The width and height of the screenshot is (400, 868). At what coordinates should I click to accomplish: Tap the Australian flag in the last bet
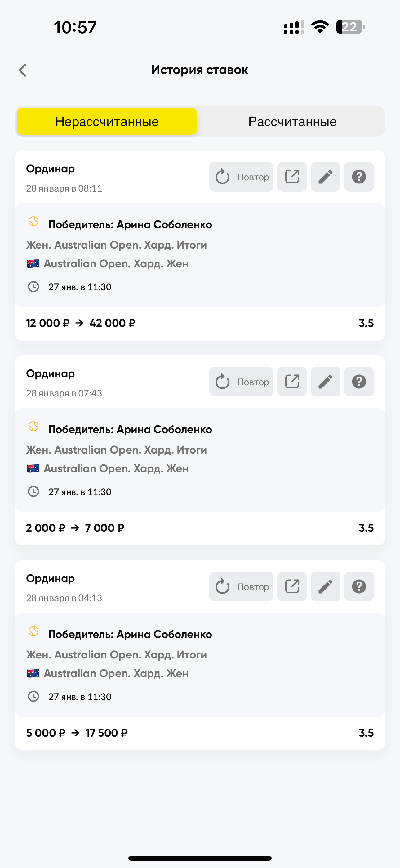(33, 673)
